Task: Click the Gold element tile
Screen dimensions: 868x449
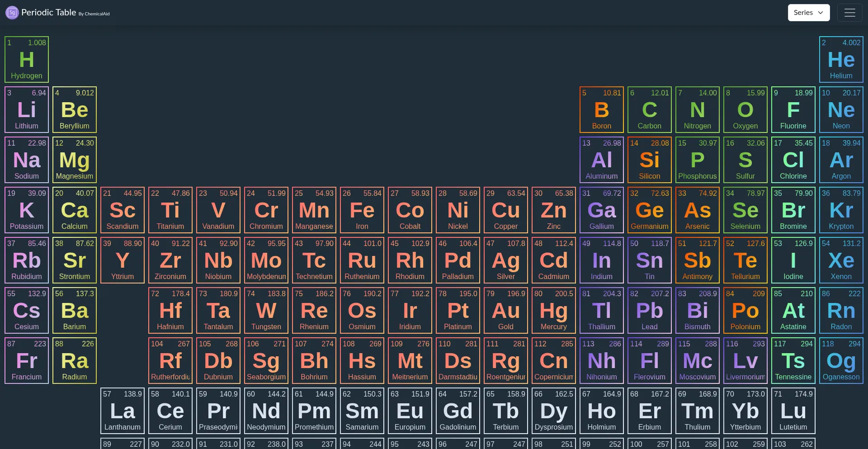Action: (505, 310)
